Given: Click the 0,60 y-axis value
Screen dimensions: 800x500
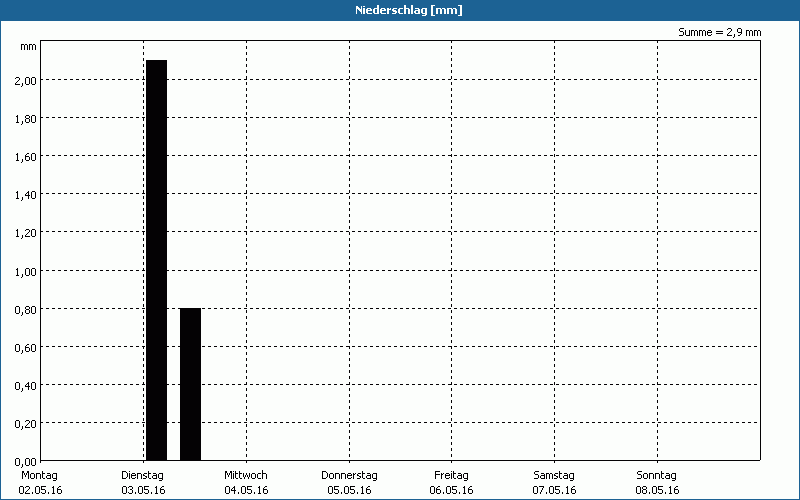Looking at the screenshot, I should [26, 347].
